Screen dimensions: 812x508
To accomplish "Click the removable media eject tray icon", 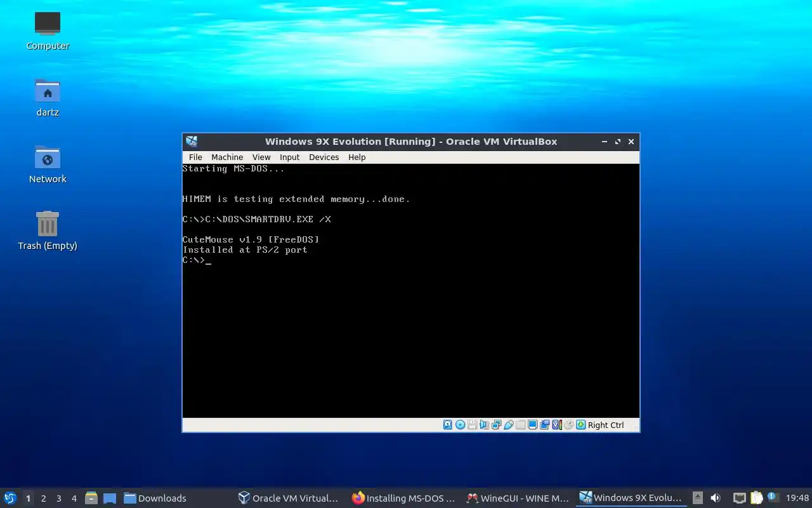I will (697, 498).
